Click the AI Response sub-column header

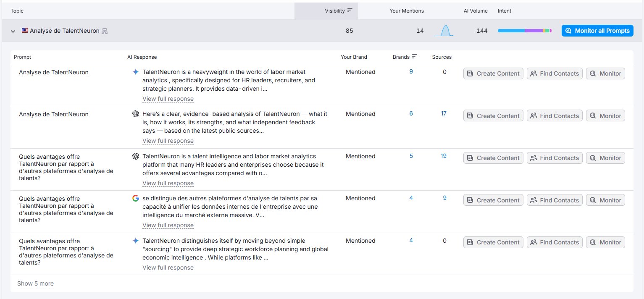[142, 57]
